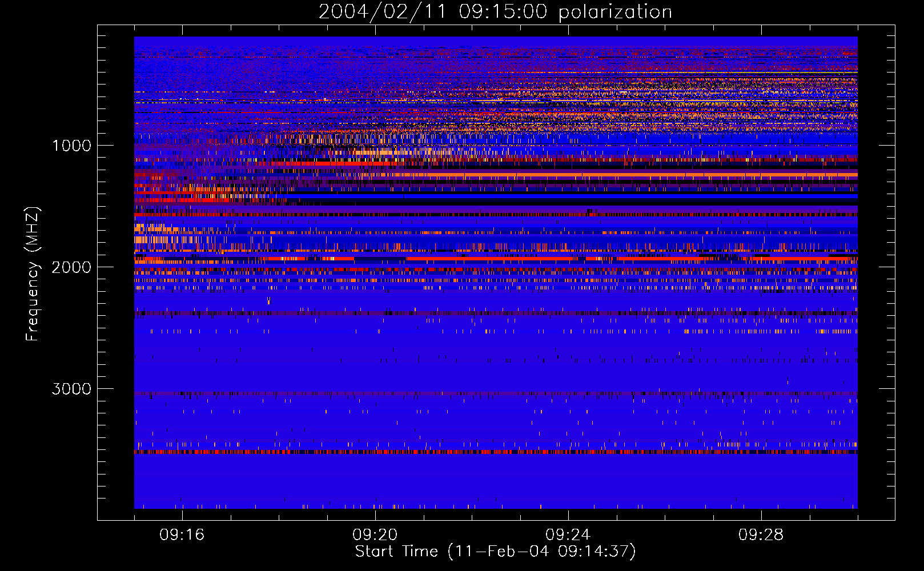
Task: Click the 1000 frequency tick label
Action: coord(71,146)
